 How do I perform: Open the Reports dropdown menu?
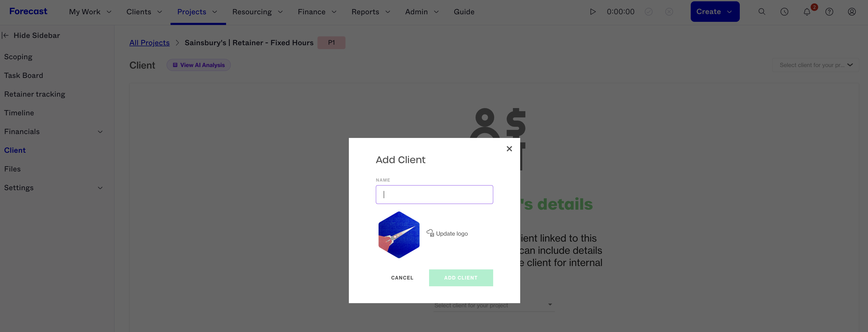[371, 12]
